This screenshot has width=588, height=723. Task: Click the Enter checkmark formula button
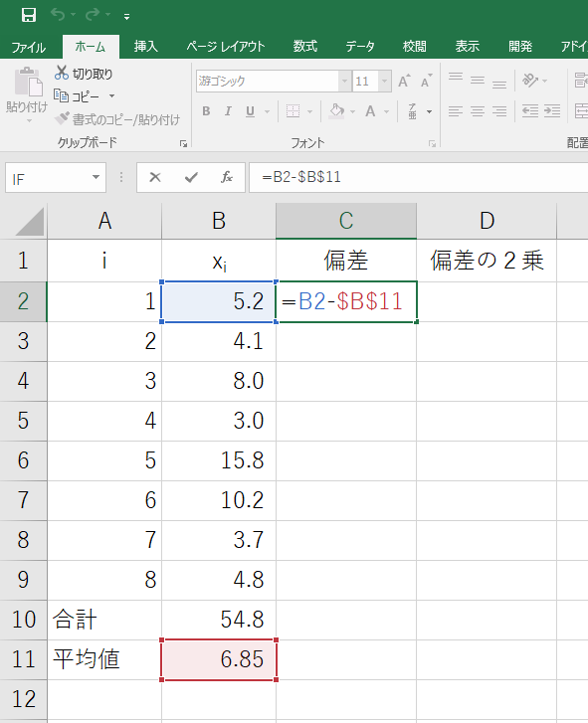pos(191,177)
